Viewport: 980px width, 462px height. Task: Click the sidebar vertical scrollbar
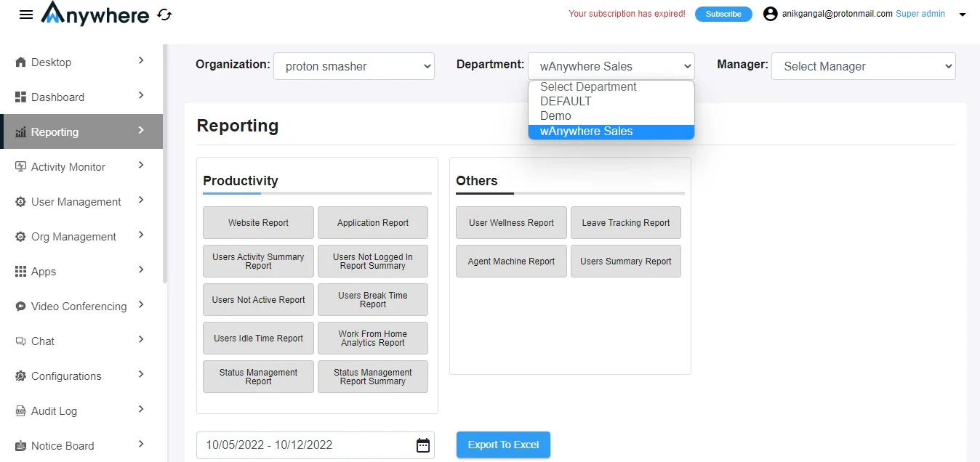pos(165,163)
